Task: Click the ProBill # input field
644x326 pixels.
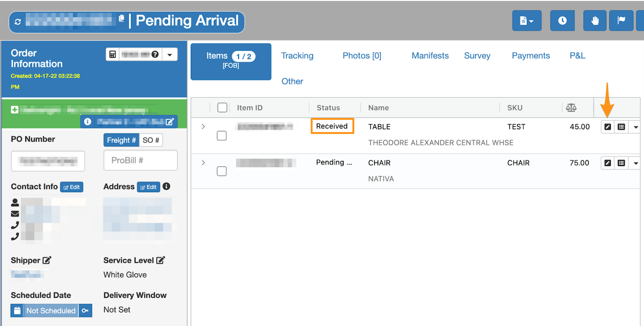Action: [x=140, y=160]
